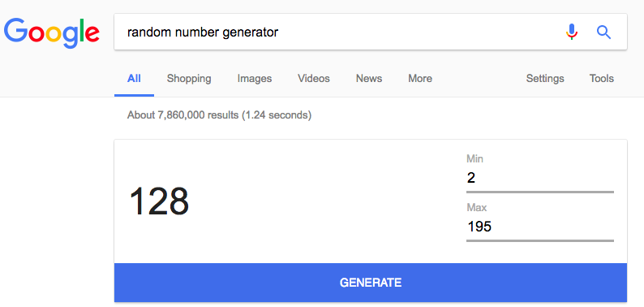Open the Images tab
Viewport: 644px width, 307px height.
point(255,78)
